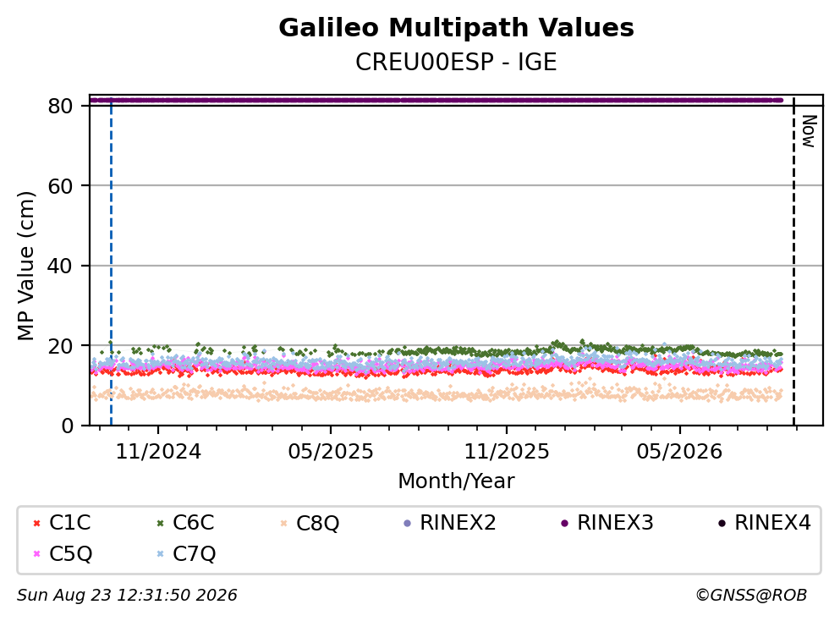Click the C7Q light-blue legend marker
Image resolution: width=840 pixels, height=621 pixels.
pos(160,554)
